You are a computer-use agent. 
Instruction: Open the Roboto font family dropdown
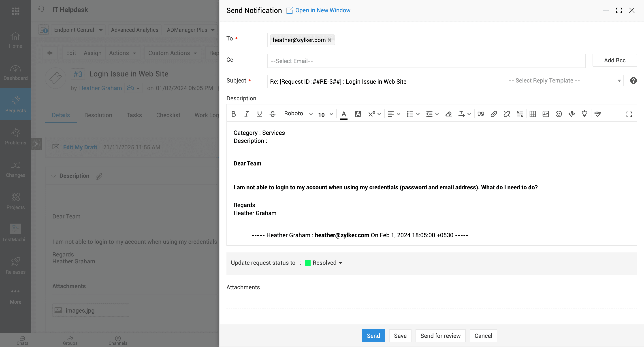tap(298, 114)
